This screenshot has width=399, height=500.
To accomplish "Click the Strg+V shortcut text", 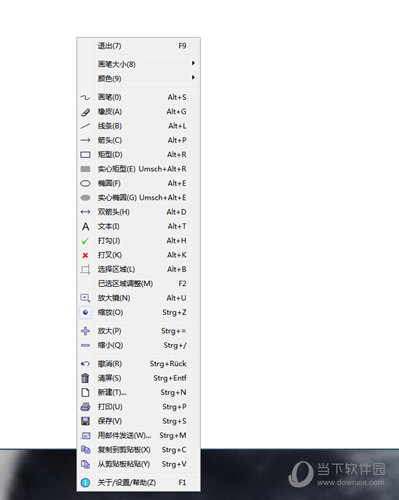I will click(174, 464).
